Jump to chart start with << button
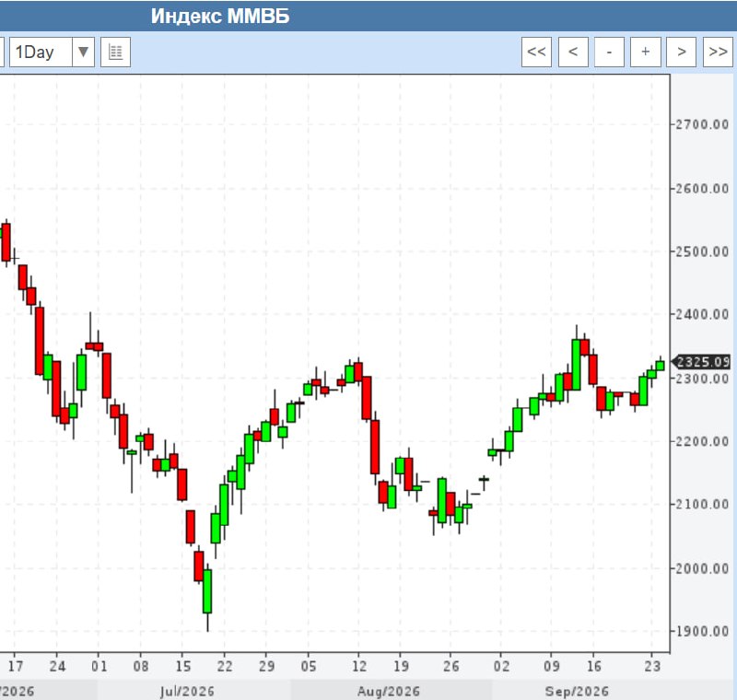 pyautogui.click(x=536, y=52)
